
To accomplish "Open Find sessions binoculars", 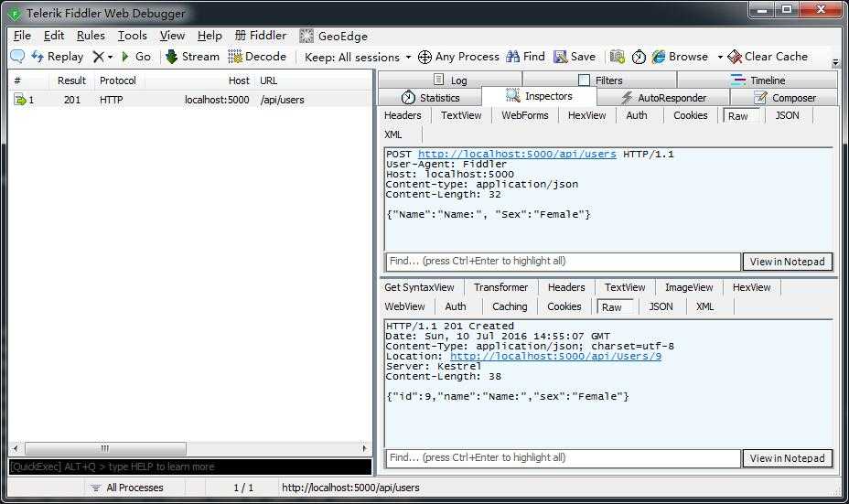I will [x=525, y=57].
